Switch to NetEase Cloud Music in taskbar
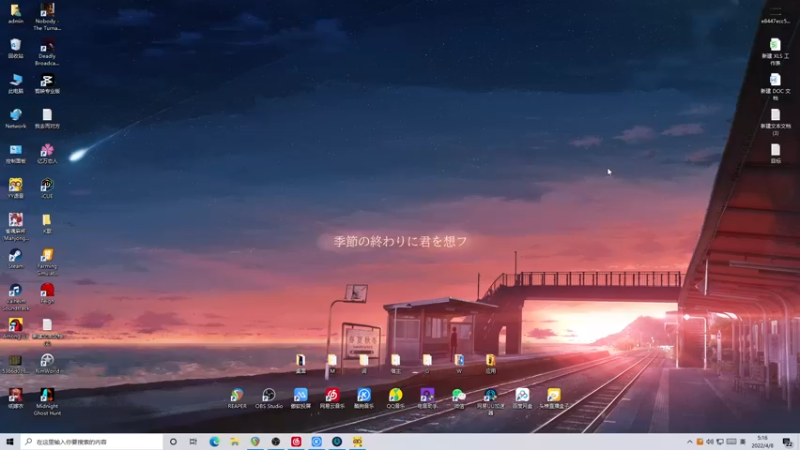Image resolution: width=800 pixels, height=450 pixels. tap(296, 441)
